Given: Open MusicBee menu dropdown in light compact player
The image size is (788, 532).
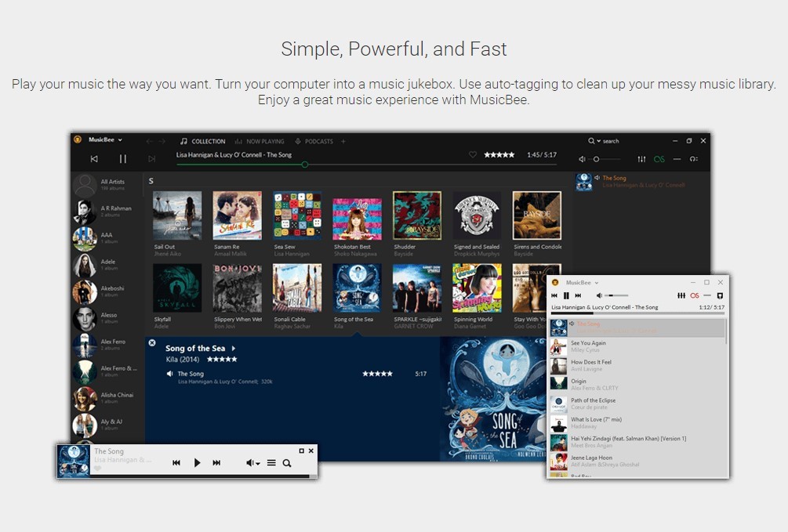Looking at the screenshot, I should (x=582, y=282).
